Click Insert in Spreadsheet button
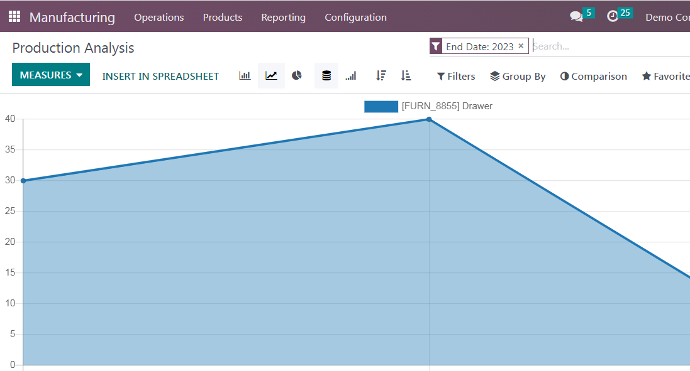 (161, 77)
